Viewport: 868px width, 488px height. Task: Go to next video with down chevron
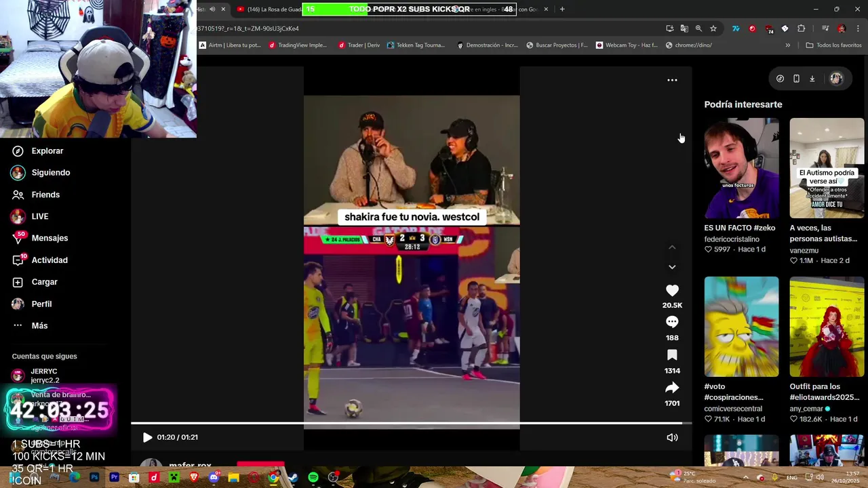click(x=672, y=267)
